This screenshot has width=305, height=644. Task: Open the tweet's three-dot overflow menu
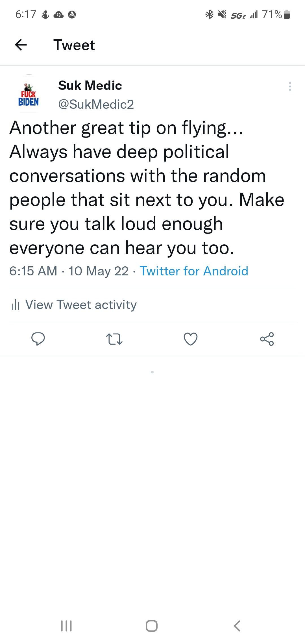[290, 86]
